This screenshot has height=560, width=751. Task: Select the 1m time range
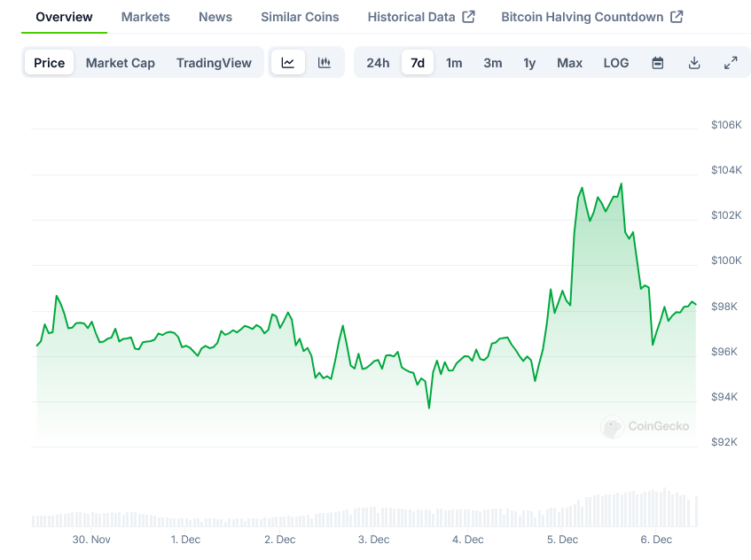(454, 63)
